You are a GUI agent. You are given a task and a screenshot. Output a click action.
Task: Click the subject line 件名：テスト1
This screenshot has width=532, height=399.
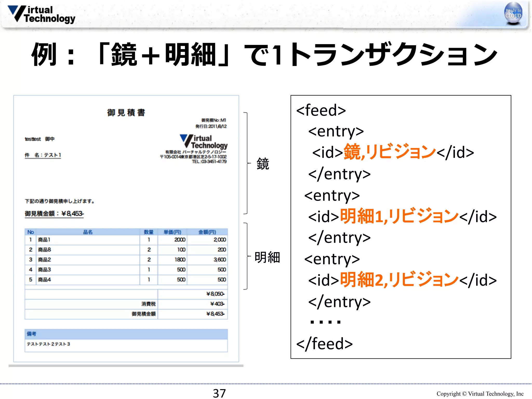43,155
